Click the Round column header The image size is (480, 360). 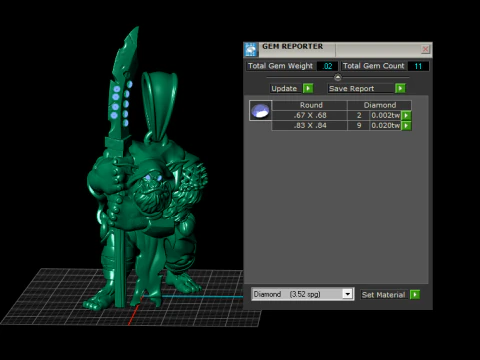[311, 105]
